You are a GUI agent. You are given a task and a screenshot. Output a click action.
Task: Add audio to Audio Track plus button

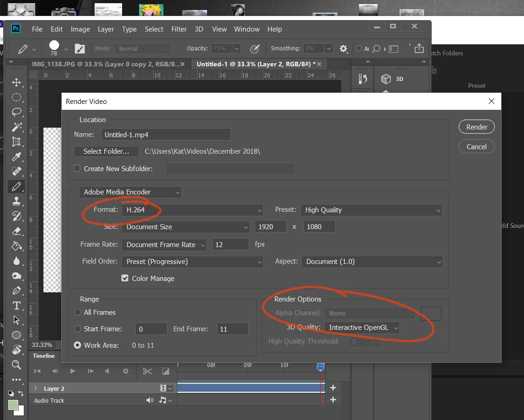pos(333,399)
